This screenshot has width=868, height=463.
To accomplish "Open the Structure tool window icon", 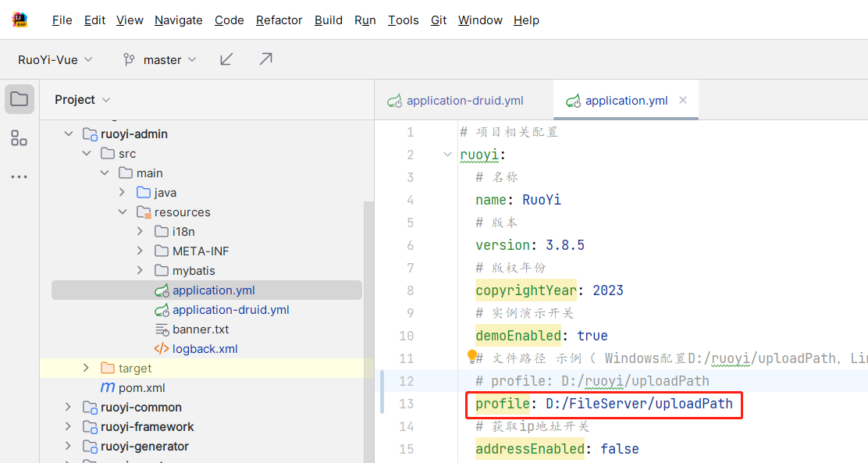I will click(x=20, y=139).
